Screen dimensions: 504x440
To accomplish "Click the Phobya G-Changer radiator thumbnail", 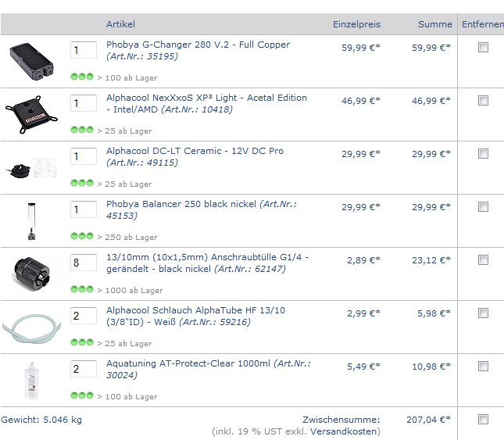I will point(32,62).
